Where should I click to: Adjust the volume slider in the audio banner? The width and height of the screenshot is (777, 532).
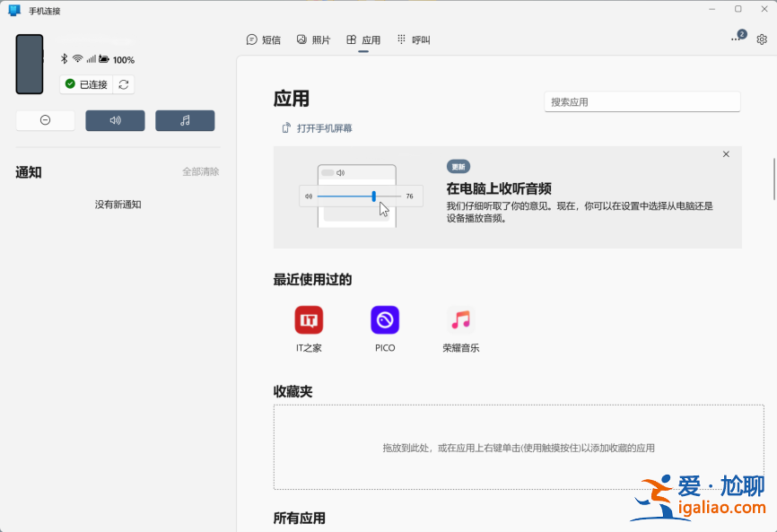376,196
